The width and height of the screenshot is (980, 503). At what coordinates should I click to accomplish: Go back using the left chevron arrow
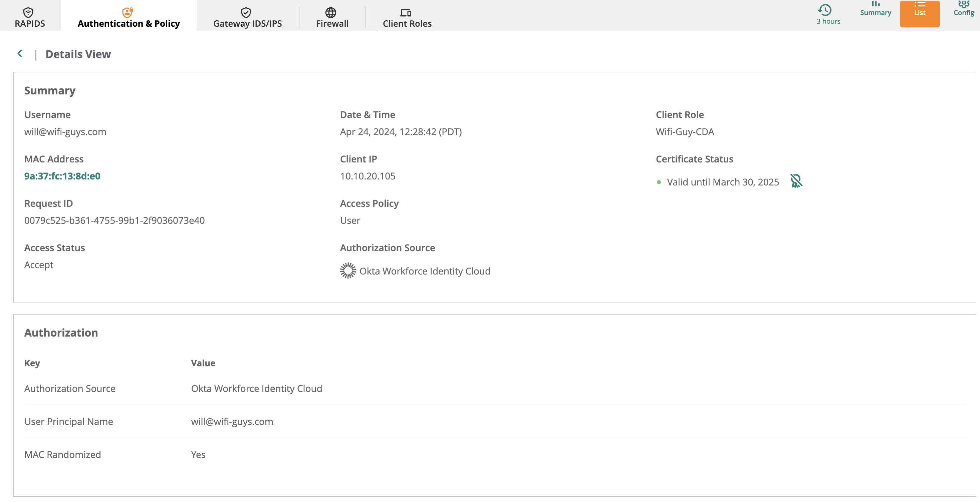pos(20,54)
